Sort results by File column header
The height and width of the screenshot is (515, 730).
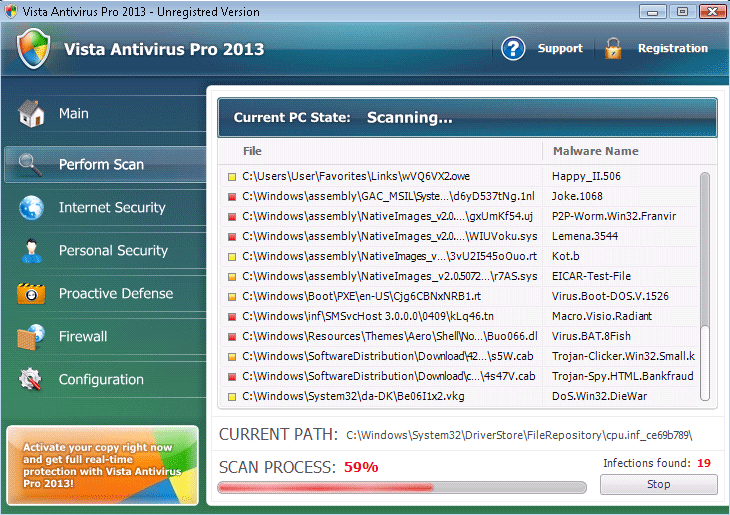point(252,151)
